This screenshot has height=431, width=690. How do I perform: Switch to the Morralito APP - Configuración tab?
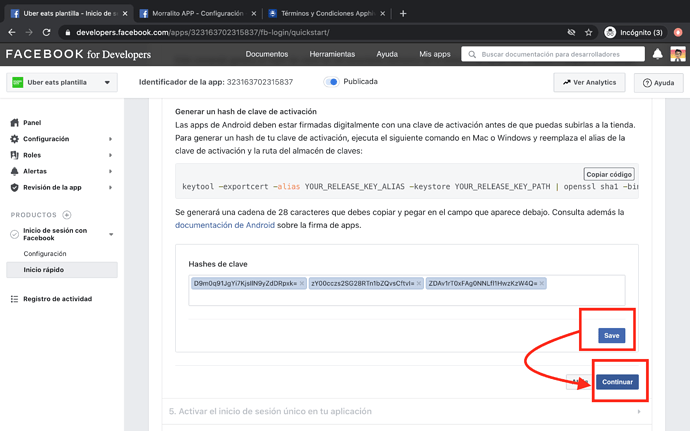[x=198, y=14]
